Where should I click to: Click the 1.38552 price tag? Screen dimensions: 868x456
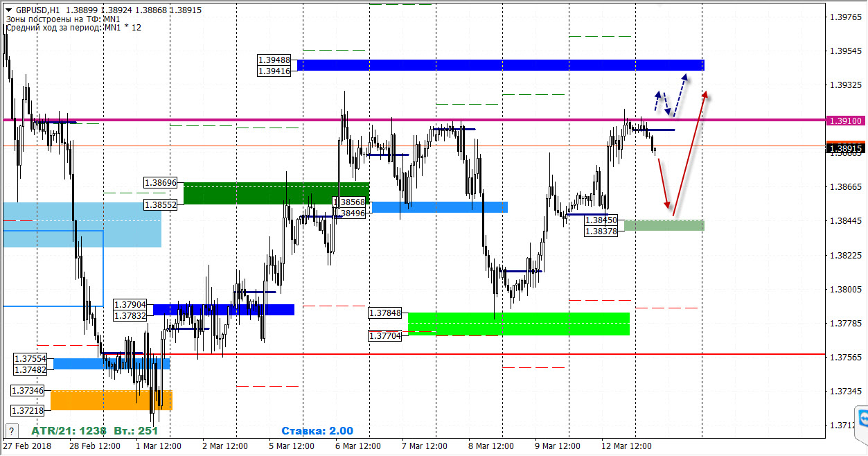[161, 204]
